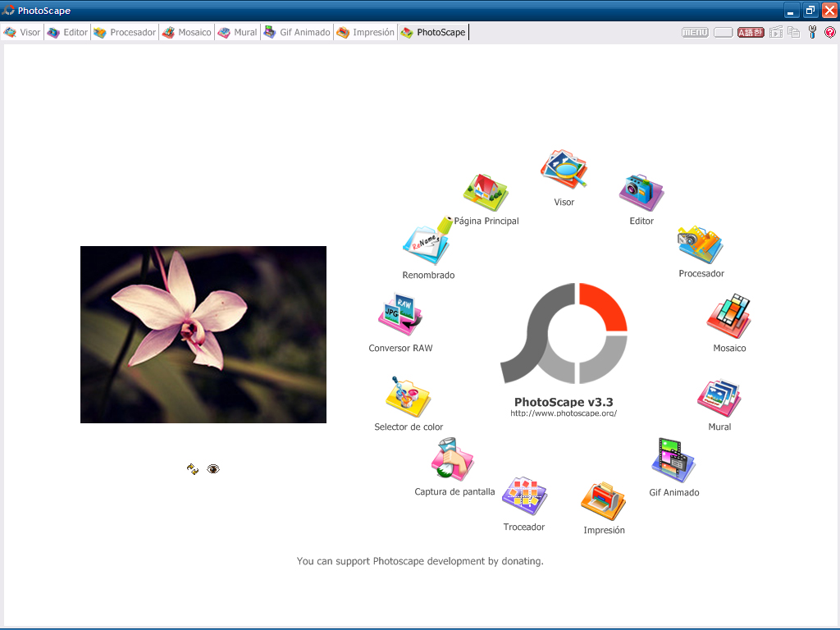Viewport: 840px width, 630px height.
Task: Close the PhotoScape window
Action: pyautogui.click(x=830, y=10)
